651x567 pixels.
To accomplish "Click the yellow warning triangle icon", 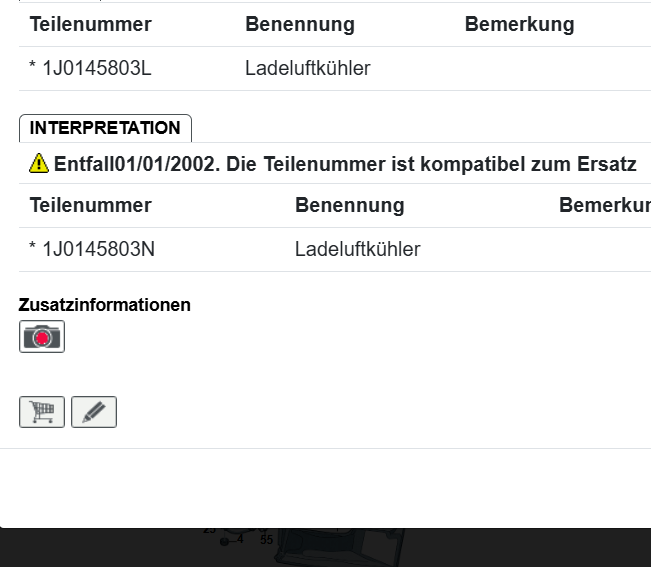I will [x=39, y=163].
